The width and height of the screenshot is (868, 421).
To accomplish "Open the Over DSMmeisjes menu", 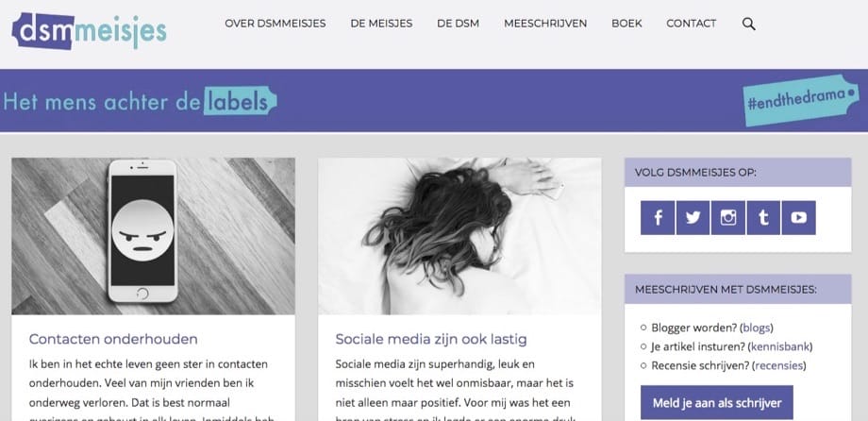I will coord(275,24).
